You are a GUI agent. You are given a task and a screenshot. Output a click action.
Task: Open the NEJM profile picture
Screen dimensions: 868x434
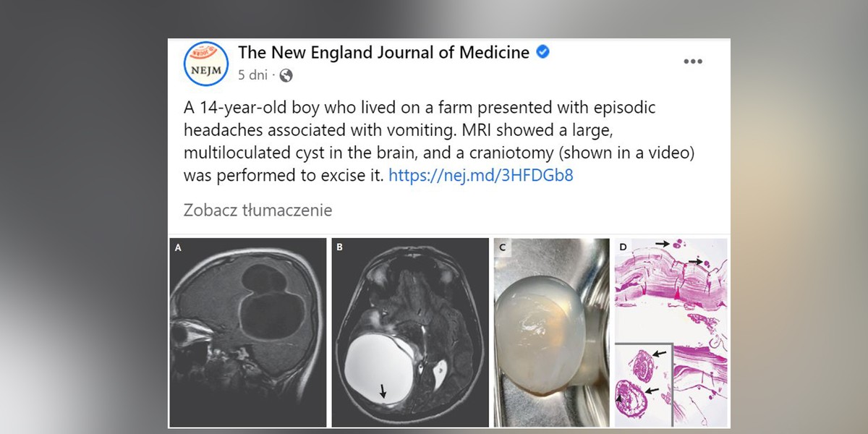pos(206,63)
